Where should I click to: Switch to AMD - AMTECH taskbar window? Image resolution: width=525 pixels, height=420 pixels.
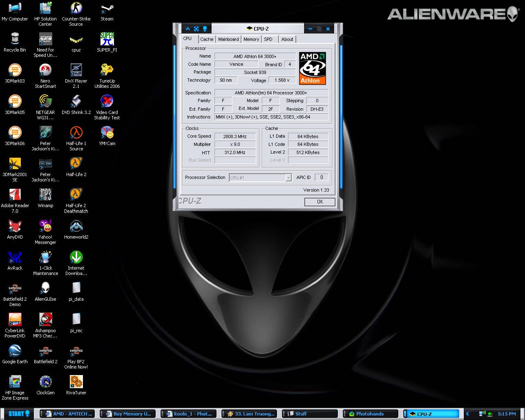pos(68,414)
